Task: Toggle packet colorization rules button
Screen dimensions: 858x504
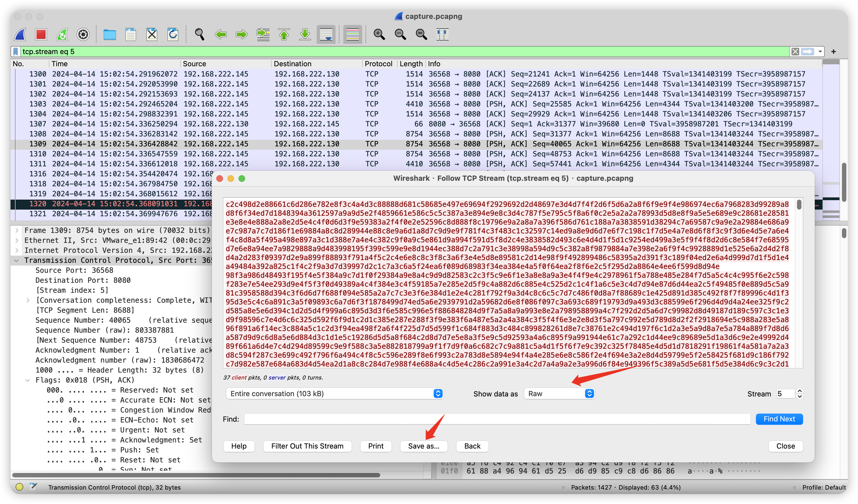Action: (x=352, y=34)
